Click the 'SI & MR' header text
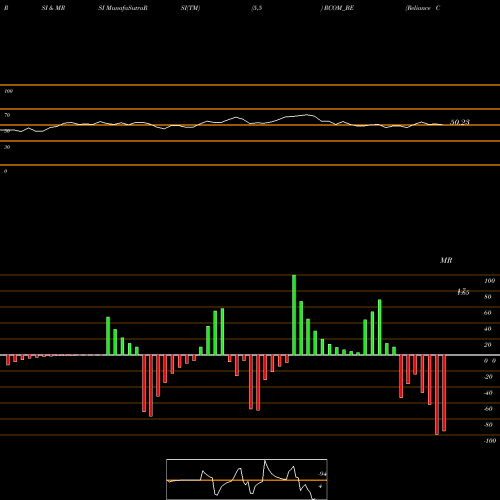 click(53, 8)
